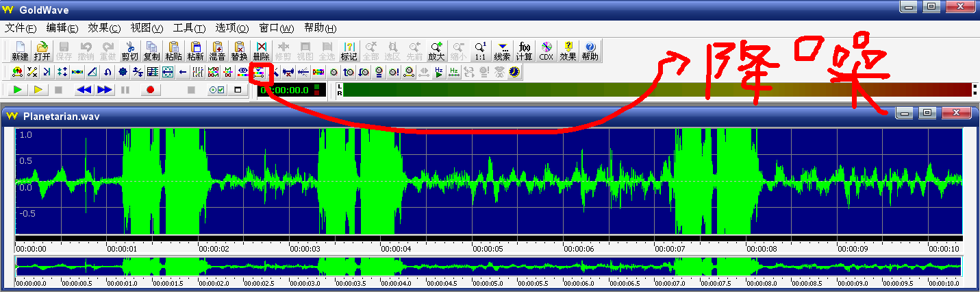Rewind using the blue rewind button
Viewport: 980px width, 292px height.
pos(84,89)
